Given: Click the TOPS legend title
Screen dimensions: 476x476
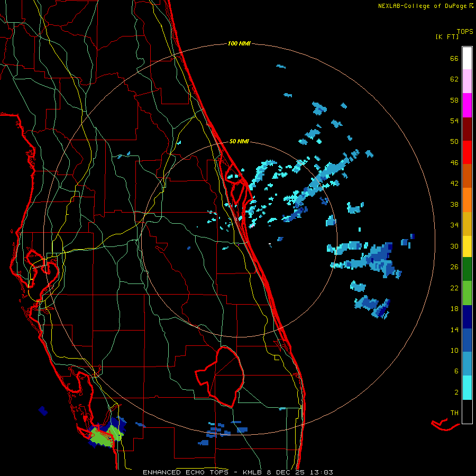Looking at the screenshot, I should tap(465, 32).
